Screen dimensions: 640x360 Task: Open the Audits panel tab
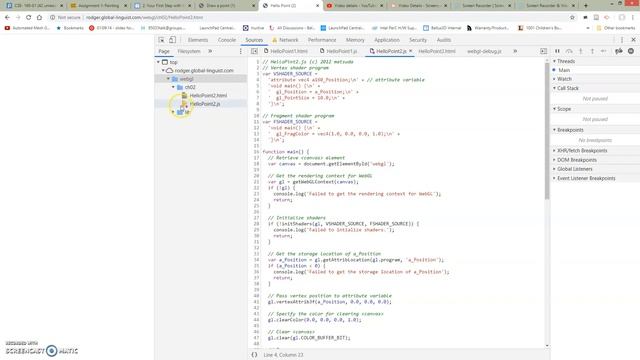tap(444, 40)
